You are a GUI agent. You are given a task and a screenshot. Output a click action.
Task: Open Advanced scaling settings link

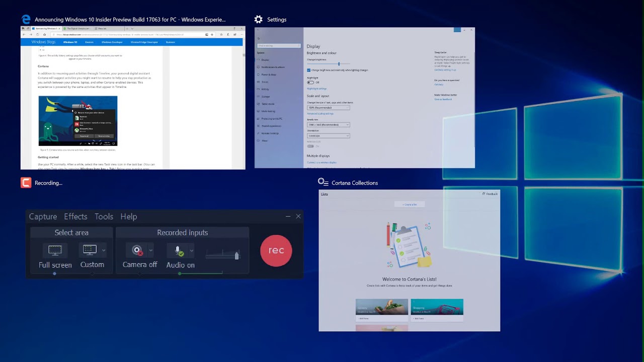pyautogui.click(x=320, y=114)
